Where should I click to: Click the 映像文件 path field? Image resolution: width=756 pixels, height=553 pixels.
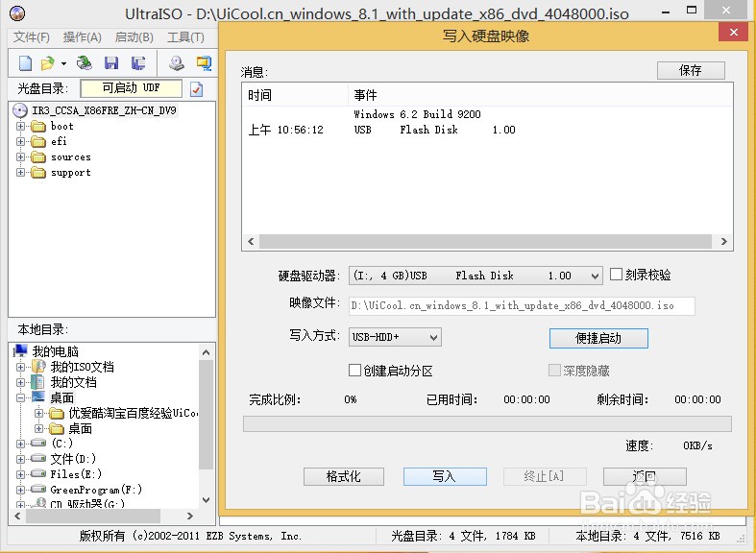pyautogui.click(x=522, y=306)
